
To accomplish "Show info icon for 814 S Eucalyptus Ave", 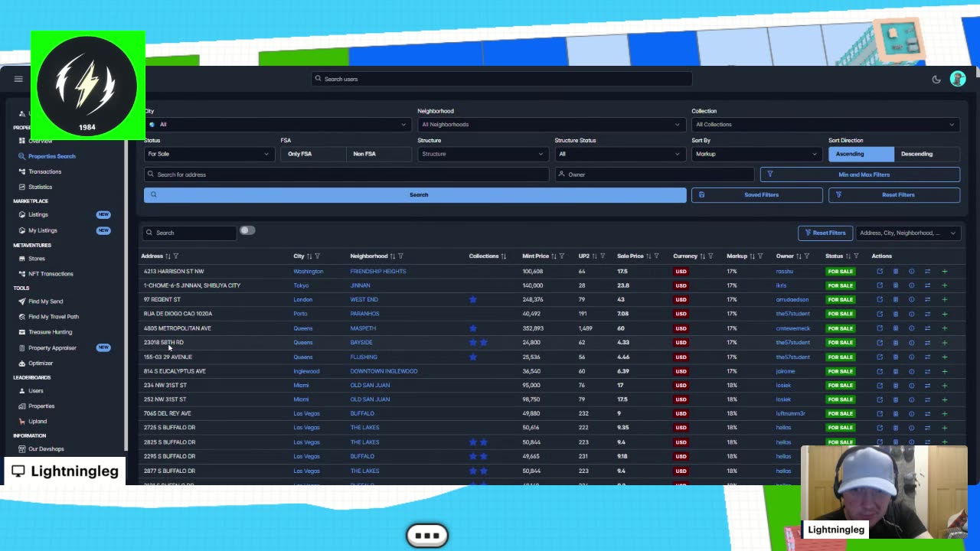I will pos(911,371).
